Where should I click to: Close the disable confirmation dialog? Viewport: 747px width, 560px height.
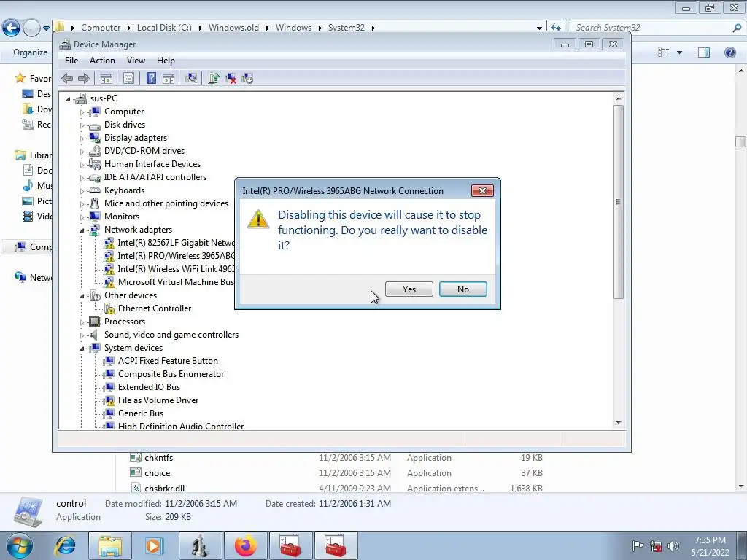482,190
